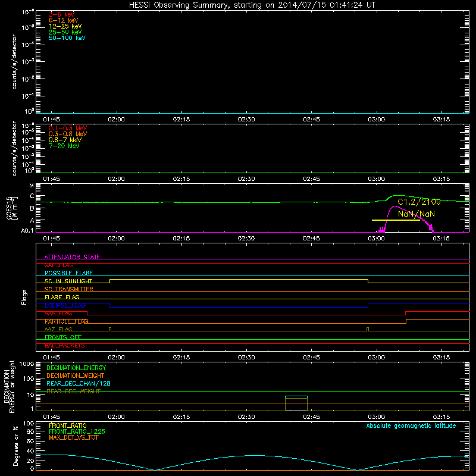Image resolution: width=476 pixels, height=476 pixels.
Task: Click the A0.1 tick label on GOES axis
Action: point(27,230)
